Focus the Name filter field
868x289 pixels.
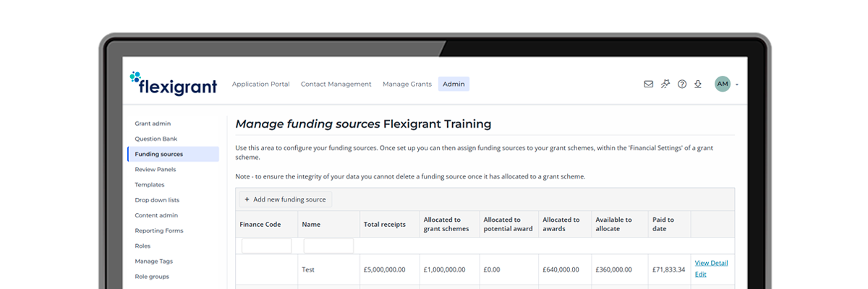click(x=328, y=246)
